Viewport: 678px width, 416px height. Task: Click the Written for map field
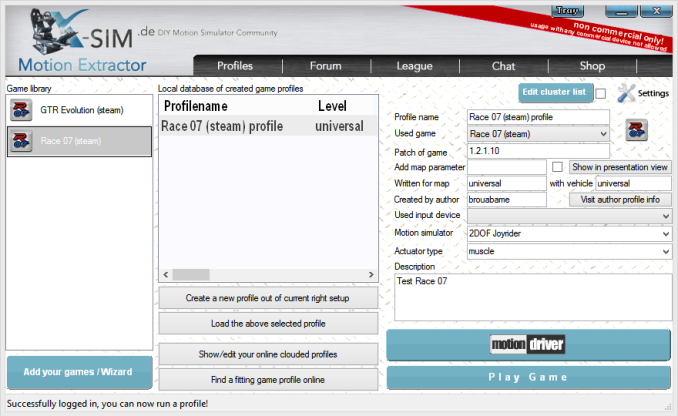[x=507, y=183]
